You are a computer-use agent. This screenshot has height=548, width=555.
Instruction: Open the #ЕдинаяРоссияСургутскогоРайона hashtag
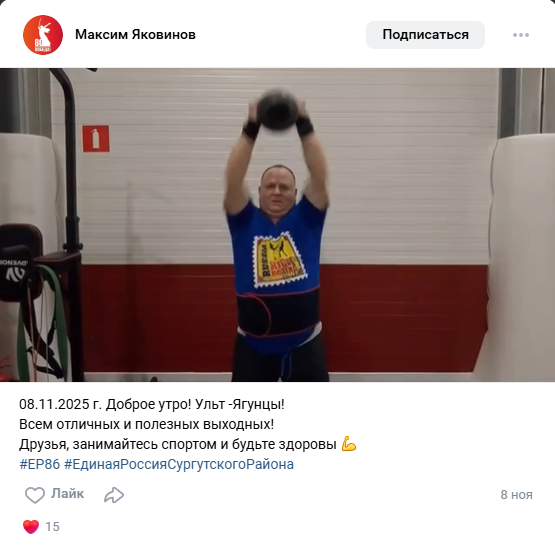[179, 464]
